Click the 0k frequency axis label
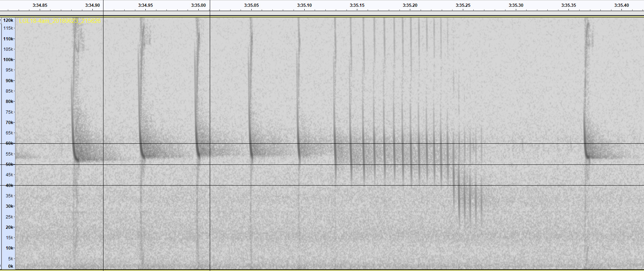Viewport: 644px width, 271px height. pos(11,266)
